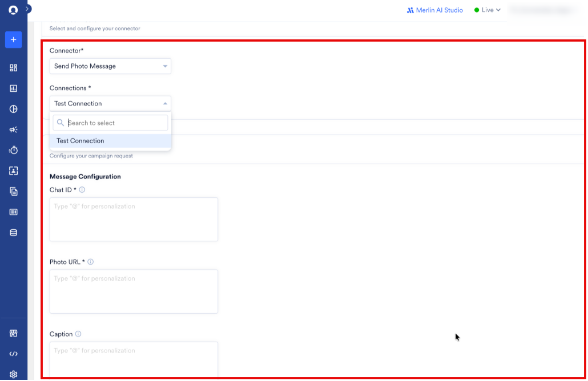Click 'Select and configure your connector' text
Image resolution: width=588 pixels, height=381 pixels.
click(x=95, y=29)
